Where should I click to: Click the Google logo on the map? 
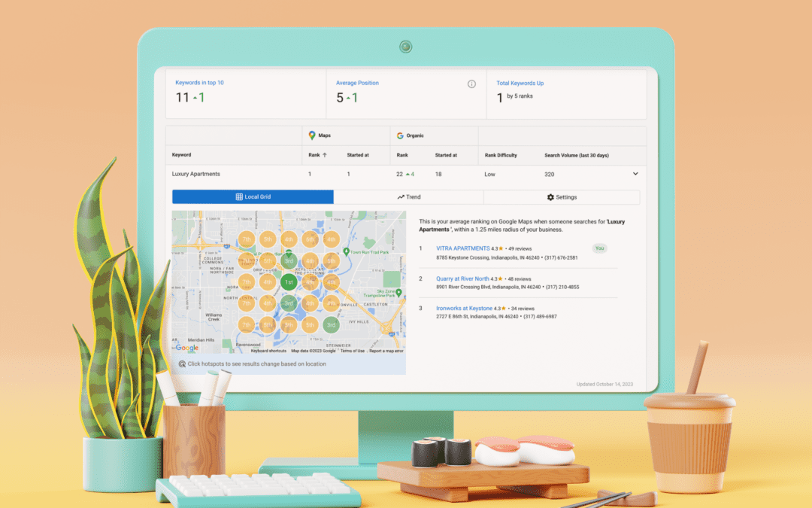click(186, 348)
